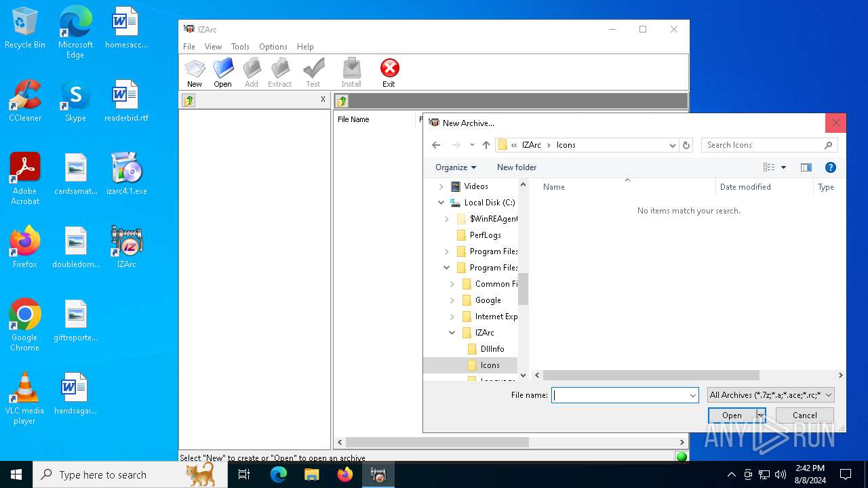Click the IZArc horizontal scrollbar

[437, 443]
